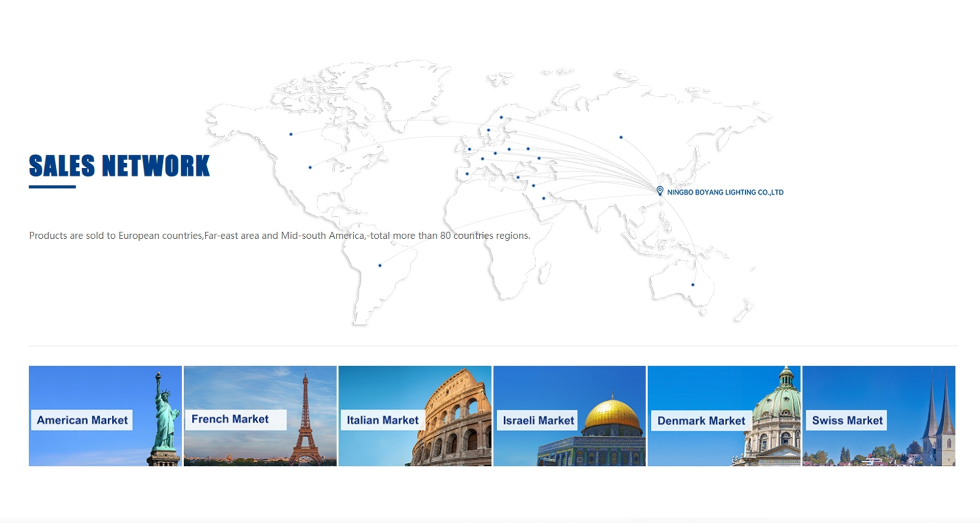The image size is (980, 523).
Task: Click the Colosseum picture
Action: (x=454, y=424)
